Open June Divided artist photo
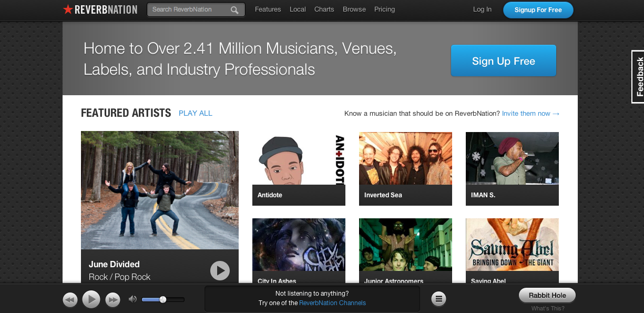The image size is (644, 313). coord(160,190)
